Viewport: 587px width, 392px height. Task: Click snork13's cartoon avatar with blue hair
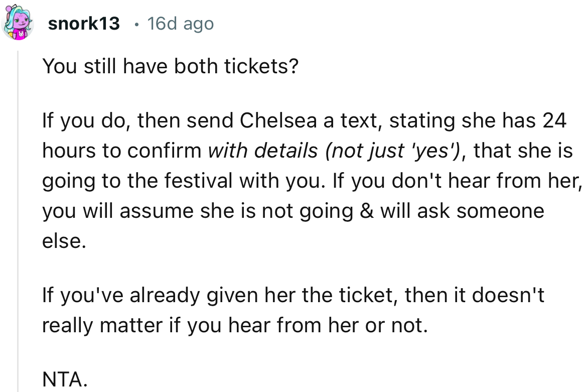pos(17,22)
